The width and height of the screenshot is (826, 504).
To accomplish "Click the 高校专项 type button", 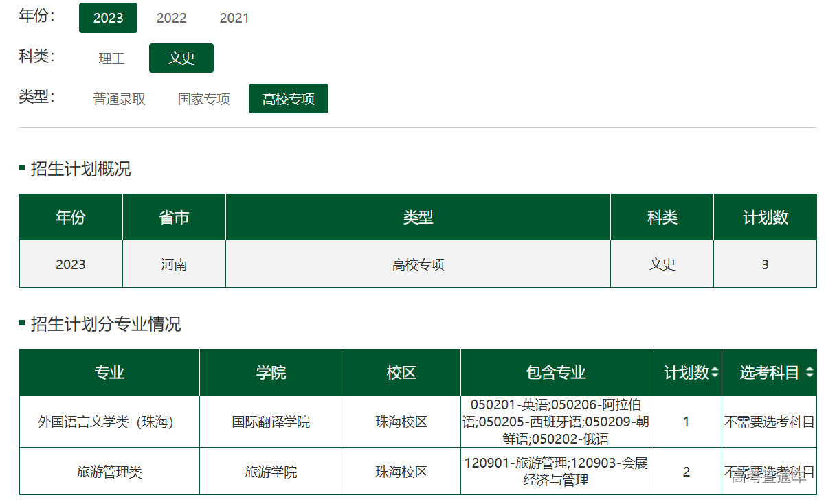I will 288,99.
